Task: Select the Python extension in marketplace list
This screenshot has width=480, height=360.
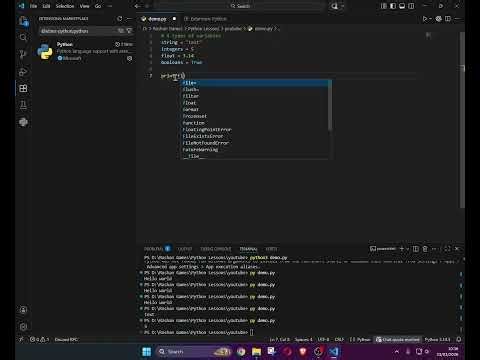Action: (85, 51)
